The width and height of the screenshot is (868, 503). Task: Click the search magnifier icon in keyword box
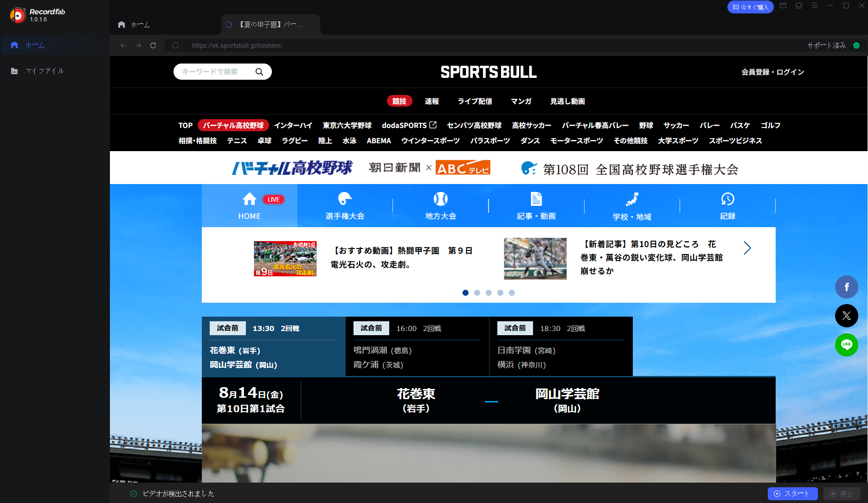point(259,72)
